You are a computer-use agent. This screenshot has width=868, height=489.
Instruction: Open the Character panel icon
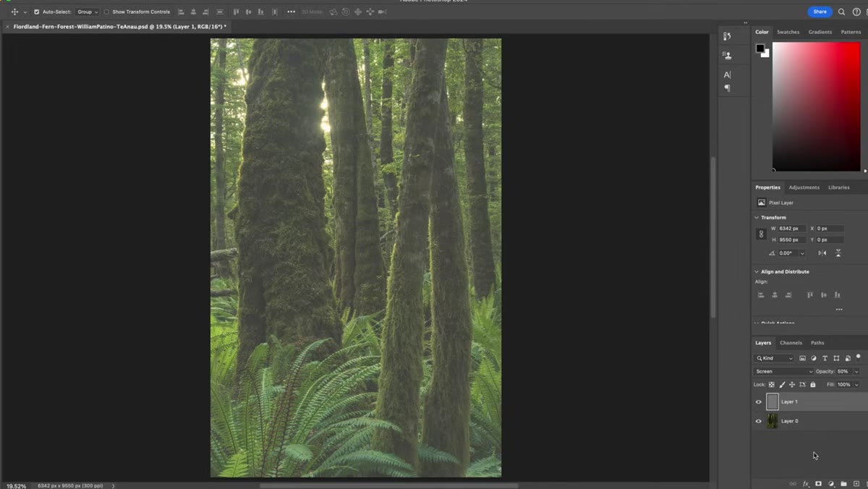pos(727,75)
